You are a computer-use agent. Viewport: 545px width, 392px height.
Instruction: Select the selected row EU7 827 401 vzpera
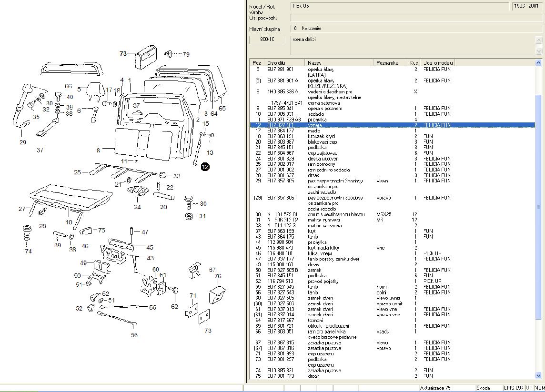(x=393, y=125)
